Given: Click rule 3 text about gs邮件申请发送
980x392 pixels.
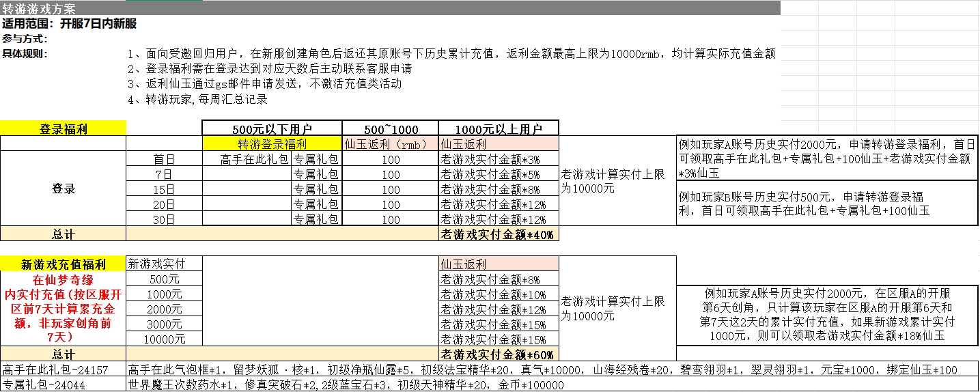Looking at the screenshot, I should coord(264,84).
